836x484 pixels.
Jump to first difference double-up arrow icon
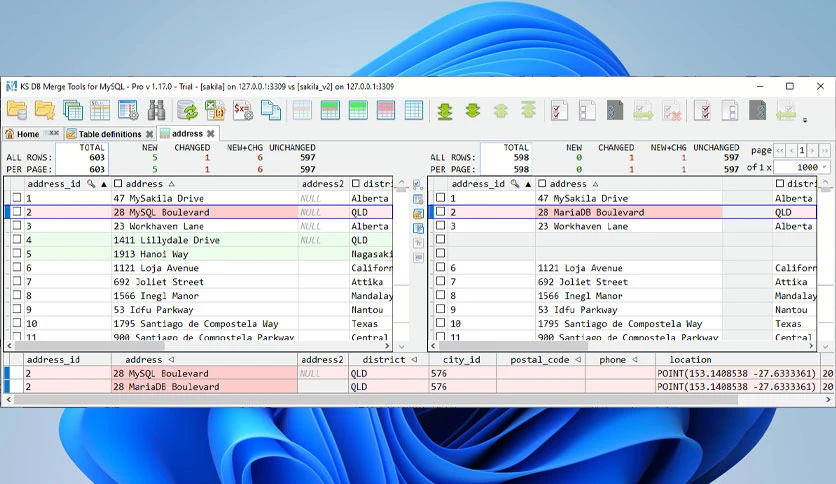coord(528,110)
